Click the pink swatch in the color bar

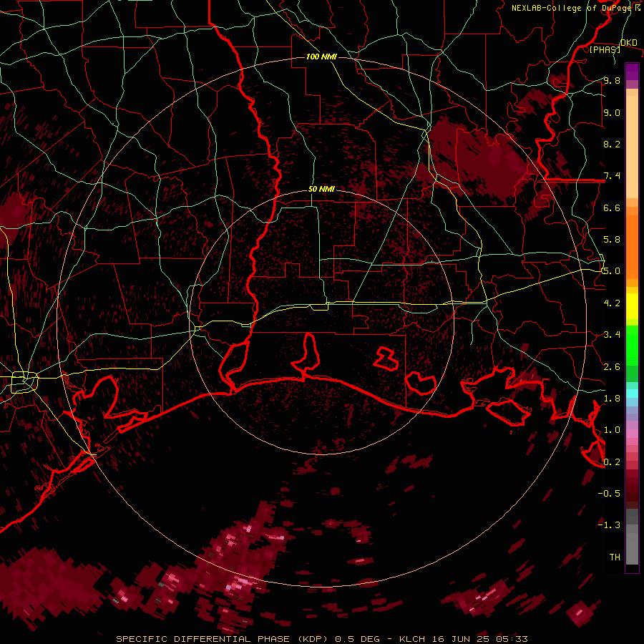coord(632,434)
